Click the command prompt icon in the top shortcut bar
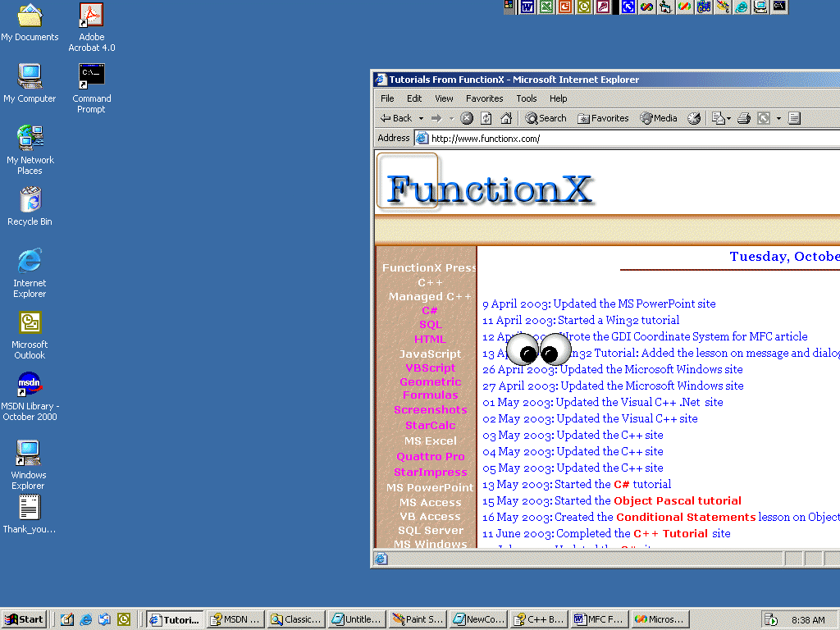 coord(779,7)
